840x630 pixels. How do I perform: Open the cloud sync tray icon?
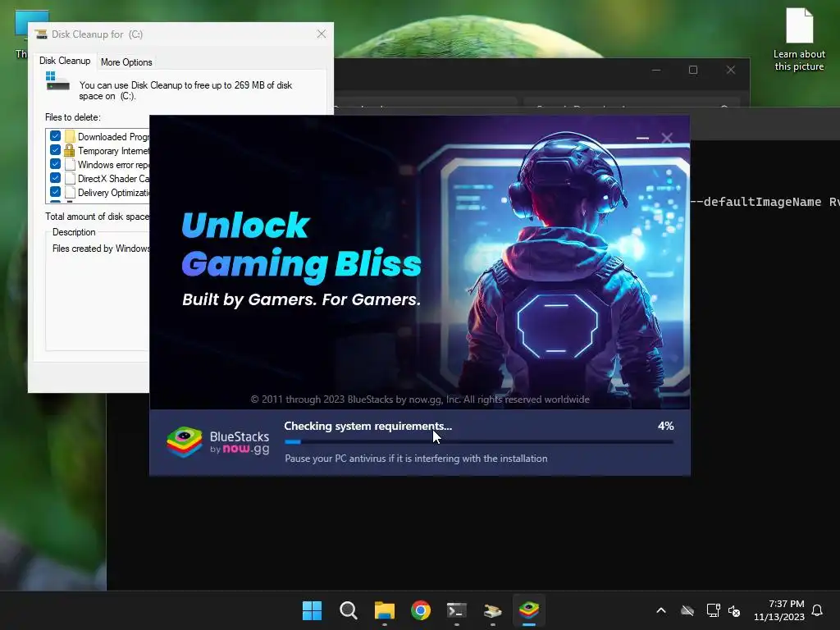(x=687, y=610)
